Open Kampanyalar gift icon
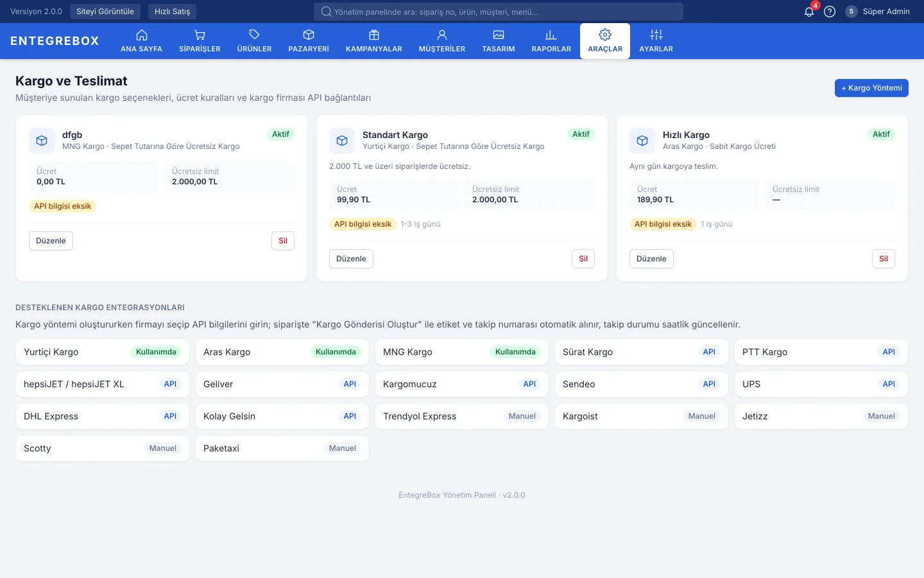 click(x=374, y=35)
